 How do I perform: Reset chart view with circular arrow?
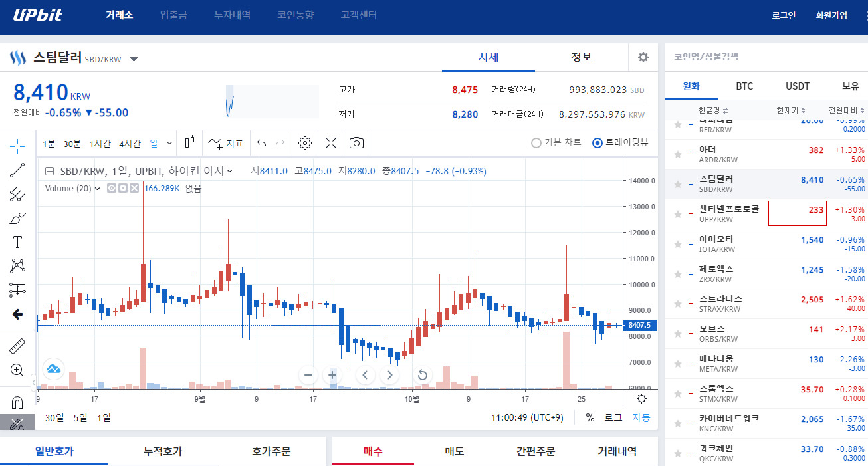(x=423, y=375)
